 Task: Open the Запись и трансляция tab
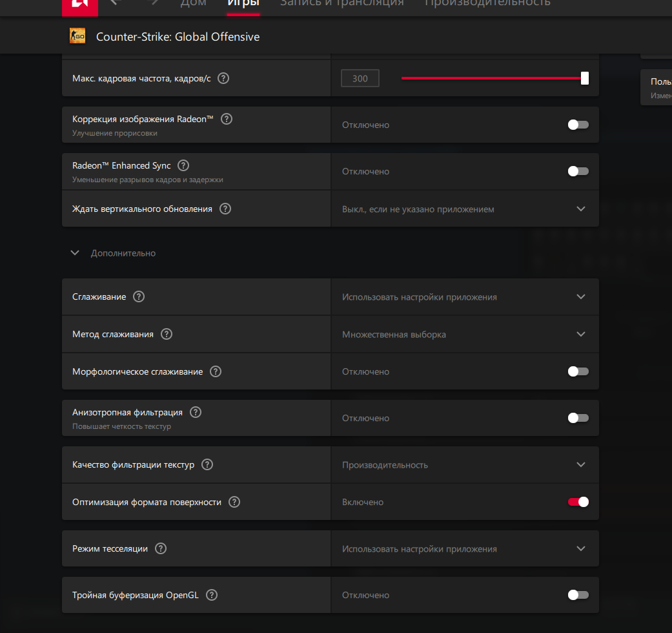pyautogui.click(x=342, y=4)
